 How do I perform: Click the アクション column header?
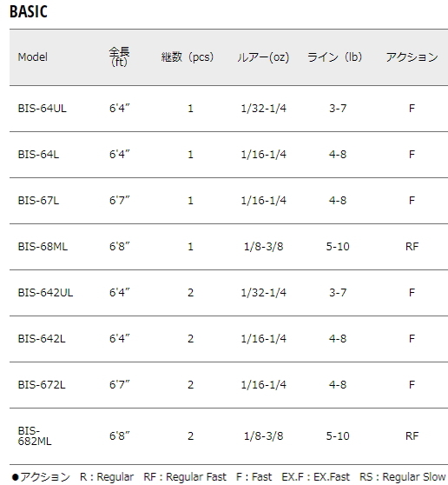pos(412,56)
